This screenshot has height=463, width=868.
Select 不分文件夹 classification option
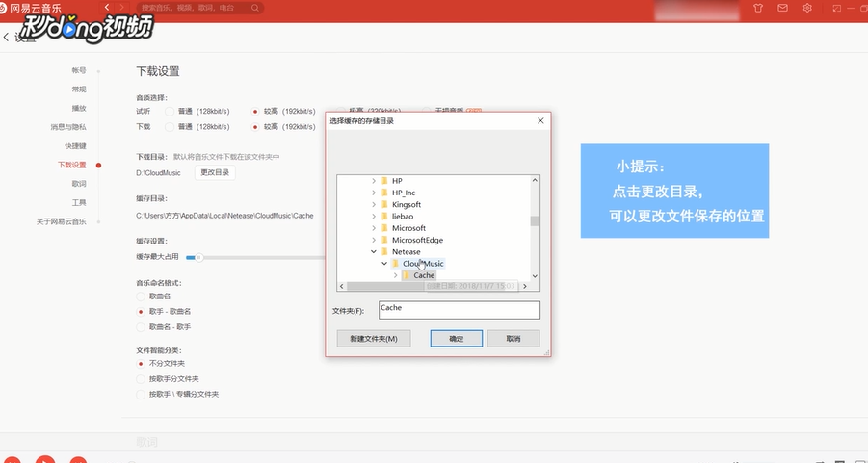point(141,364)
